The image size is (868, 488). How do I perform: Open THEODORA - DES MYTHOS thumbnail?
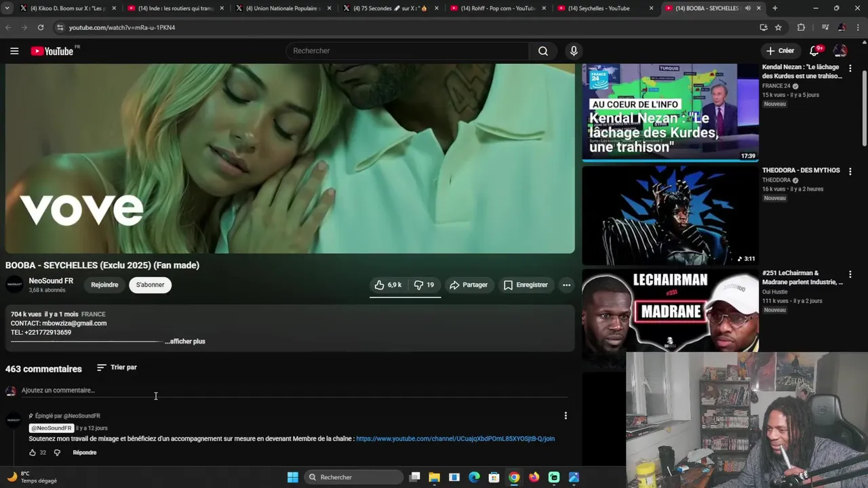tap(670, 216)
